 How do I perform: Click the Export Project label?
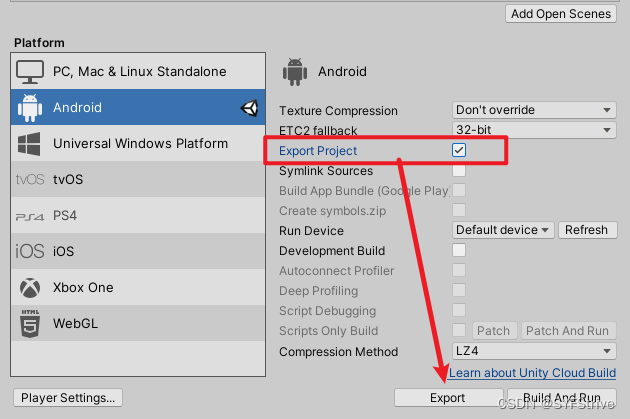[x=318, y=151]
